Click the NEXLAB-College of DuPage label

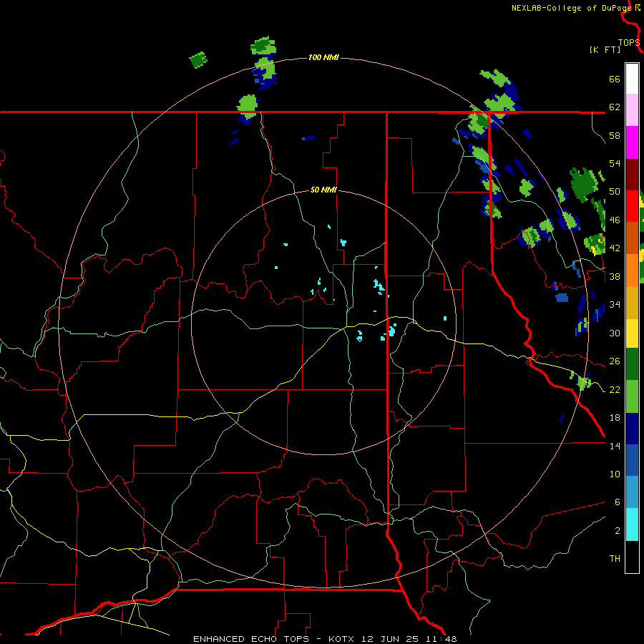coord(571,8)
